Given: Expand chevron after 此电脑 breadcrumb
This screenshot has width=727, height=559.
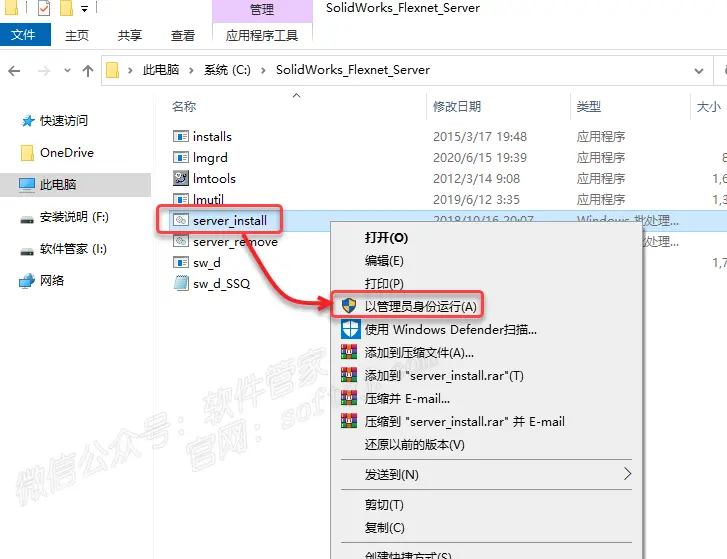Looking at the screenshot, I should click(x=191, y=70).
